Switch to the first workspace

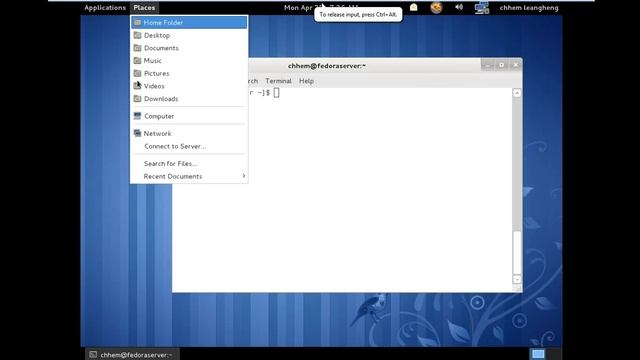click(x=538, y=354)
